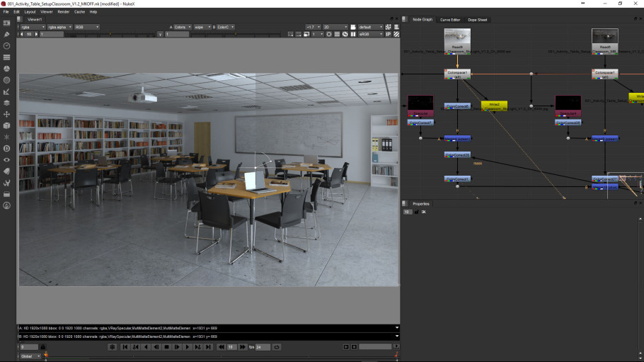Open the Color nodes wheel icon
This screenshot has width=644, height=362.
pos(6,69)
